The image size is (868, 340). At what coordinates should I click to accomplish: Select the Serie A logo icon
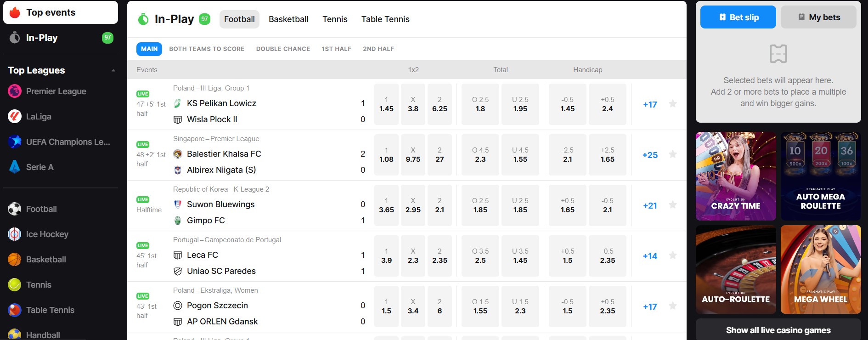(x=15, y=167)
